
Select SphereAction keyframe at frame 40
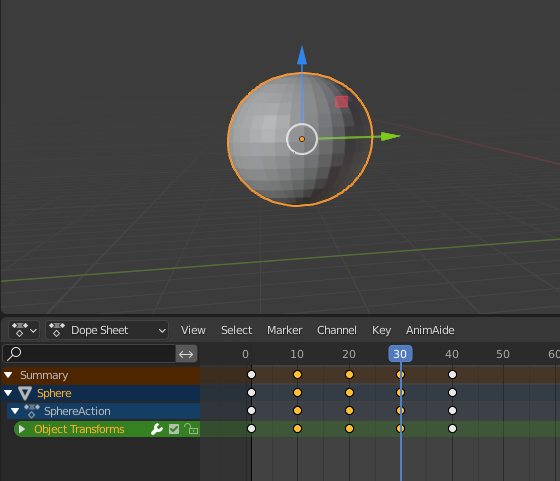click(x=452, y=410)
